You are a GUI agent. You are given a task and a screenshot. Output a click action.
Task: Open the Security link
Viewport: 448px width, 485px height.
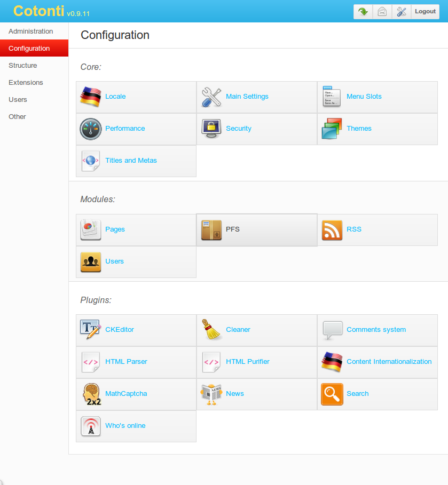tap(239, 129)
